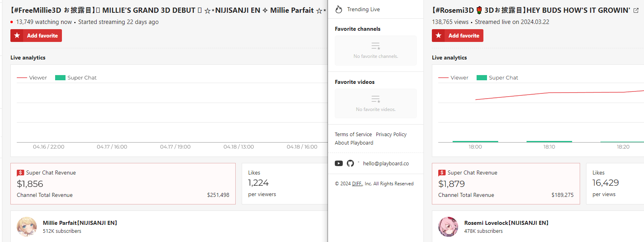
Task: Click the 13,749 watching now text
Action: coord(44,22)
